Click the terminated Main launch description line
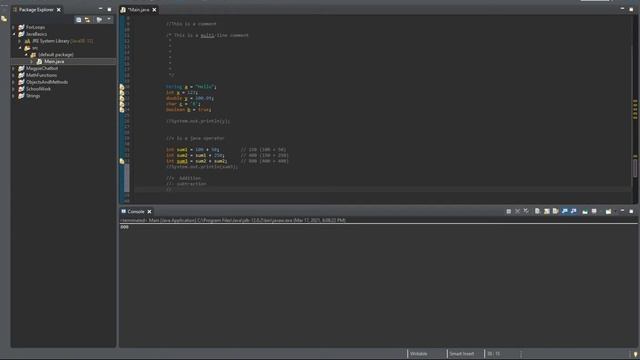 (x=233, y=220)
